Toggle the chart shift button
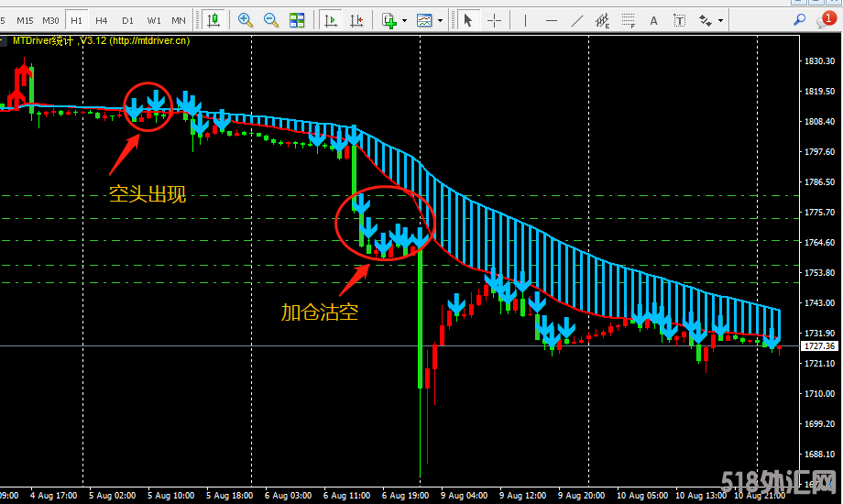Viewport: 843px width, 504px height. [x=356, y=20]
